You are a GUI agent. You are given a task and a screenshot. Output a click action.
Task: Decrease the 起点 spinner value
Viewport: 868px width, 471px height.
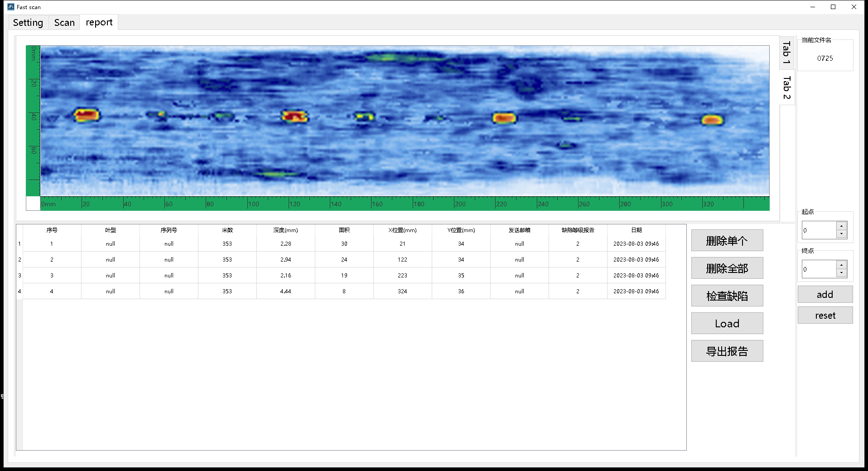pos(841,234)
